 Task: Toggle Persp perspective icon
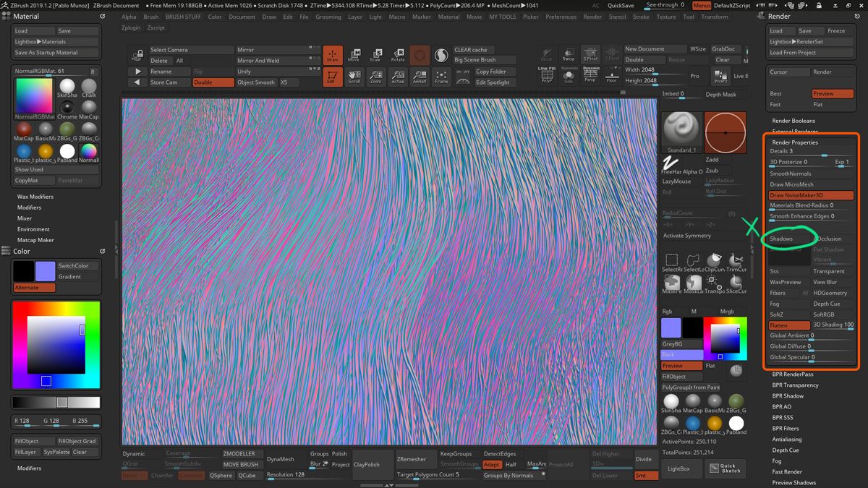click(590, 74)
